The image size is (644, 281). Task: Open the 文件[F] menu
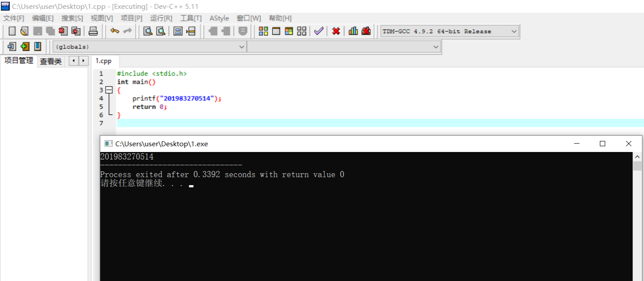coord(14,18)
